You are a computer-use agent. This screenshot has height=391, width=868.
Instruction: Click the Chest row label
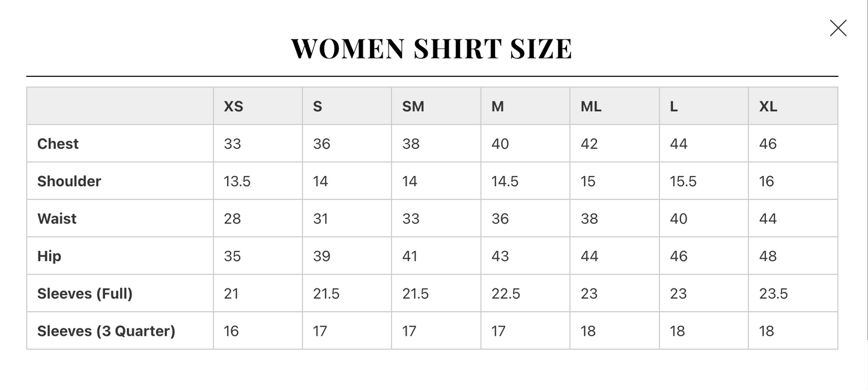[x=58, y=144]
